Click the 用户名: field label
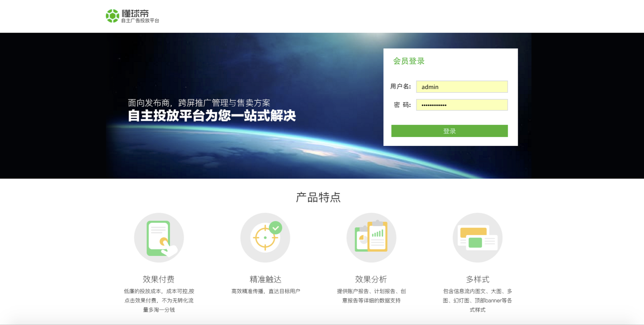The image size is (644, 325). (x=400, y=86)
